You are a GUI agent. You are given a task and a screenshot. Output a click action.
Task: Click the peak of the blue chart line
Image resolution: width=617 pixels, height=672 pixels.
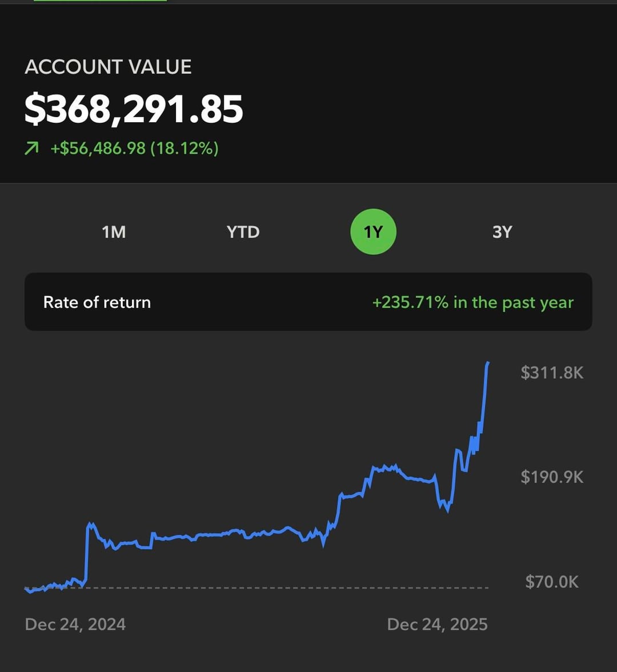pos(487,363)
